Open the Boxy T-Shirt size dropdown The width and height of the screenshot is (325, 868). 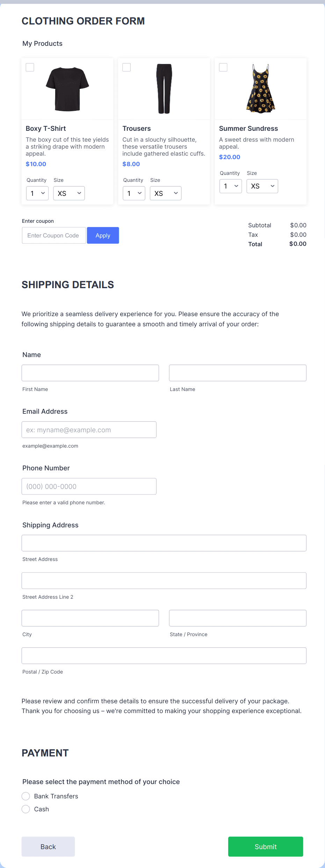click(68, 193)
